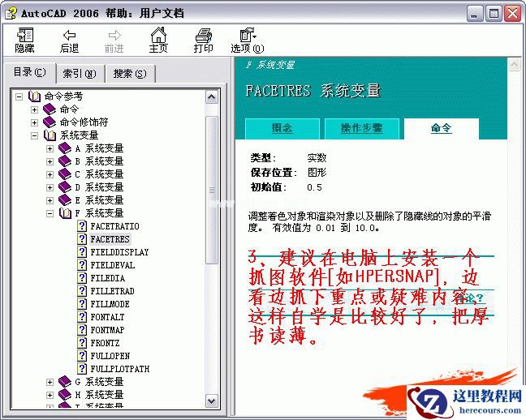The width and height of the screenshot is (526, 420).
Task: Switch to the 索引 (Index) tab
Action: pos(80,74)
